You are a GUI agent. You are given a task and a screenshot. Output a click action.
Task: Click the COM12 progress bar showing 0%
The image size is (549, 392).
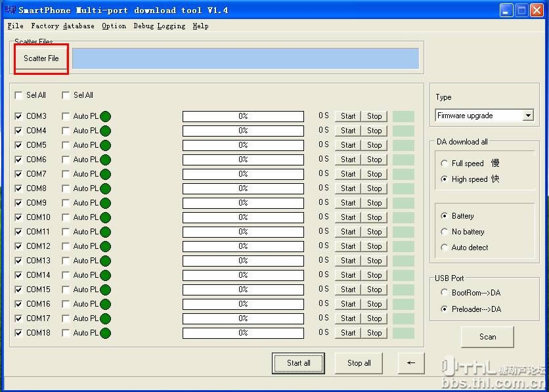coord(243,246)
